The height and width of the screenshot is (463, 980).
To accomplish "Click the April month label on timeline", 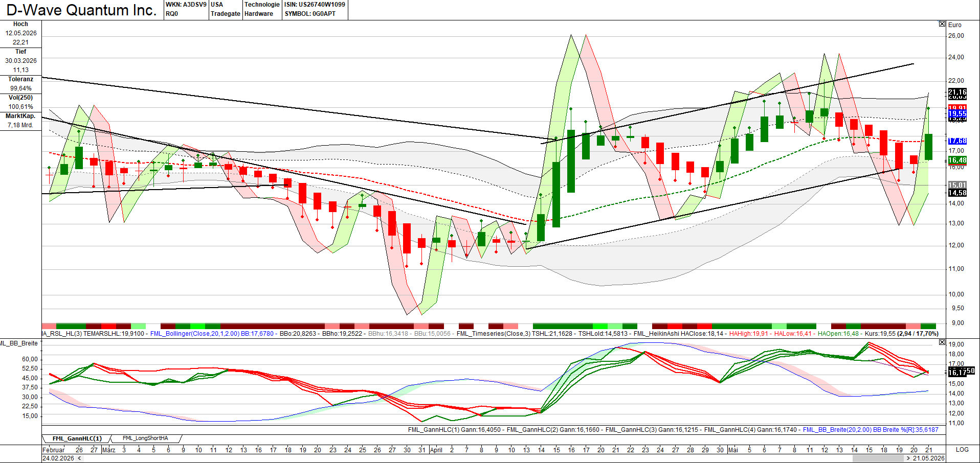I will [436, 450].
